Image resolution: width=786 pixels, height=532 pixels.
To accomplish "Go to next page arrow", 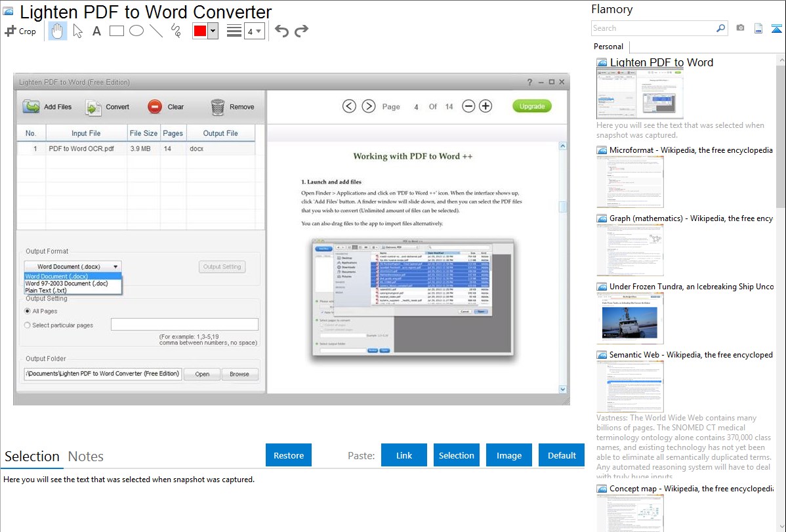I will point(369,106).
